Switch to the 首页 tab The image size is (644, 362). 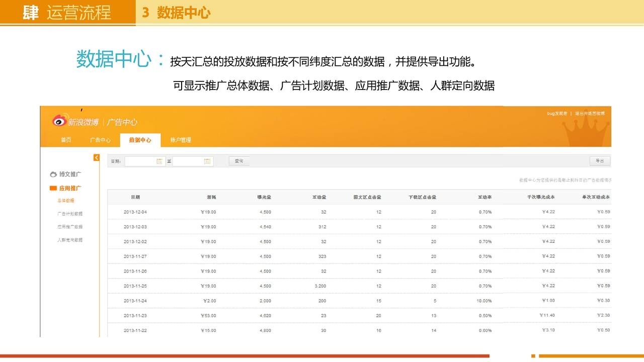[66, 140]
